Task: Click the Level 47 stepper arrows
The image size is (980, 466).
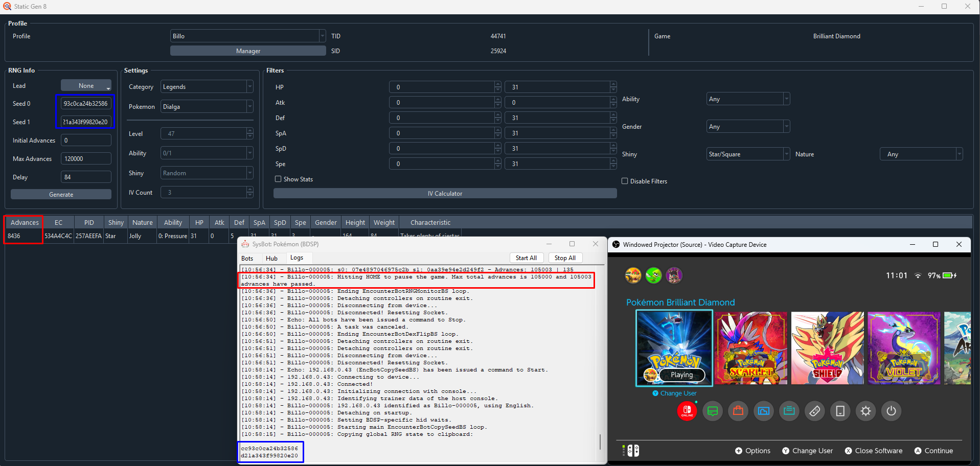Action: pyautogui.click(x=249, y=133)
